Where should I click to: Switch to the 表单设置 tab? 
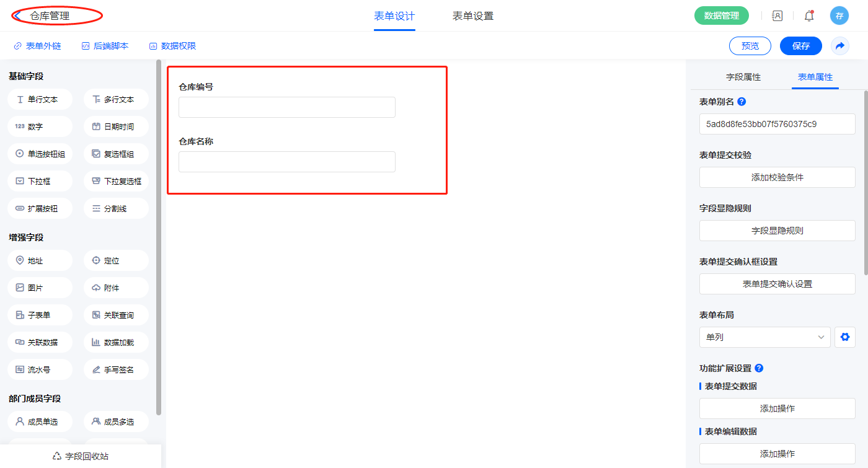[x=472, y=16]
